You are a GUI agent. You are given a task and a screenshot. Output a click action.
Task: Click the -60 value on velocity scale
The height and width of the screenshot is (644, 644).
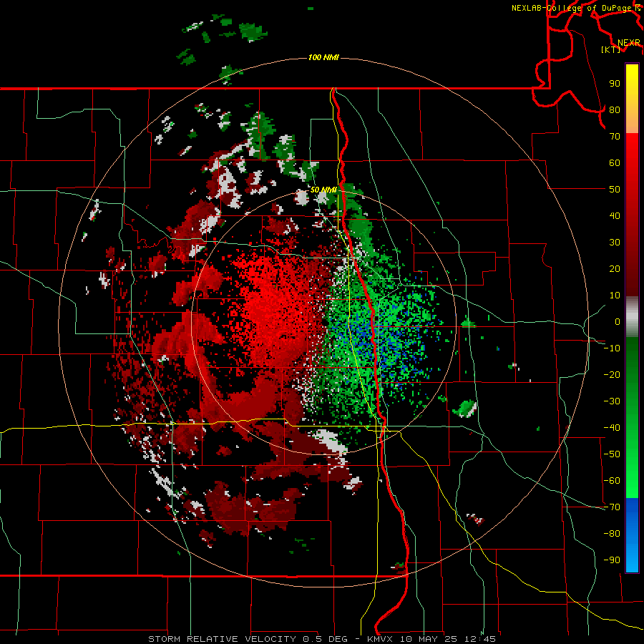click(x=612, y=481)
